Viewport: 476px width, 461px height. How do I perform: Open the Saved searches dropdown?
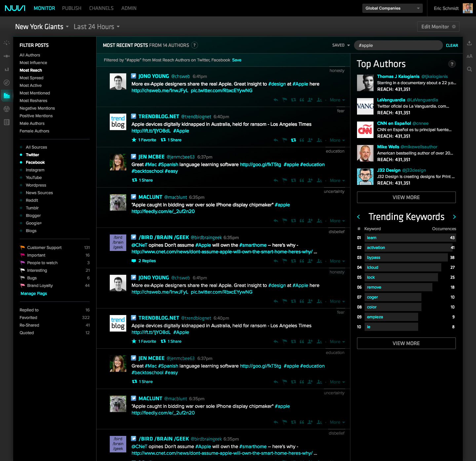[x=341, y=45]
